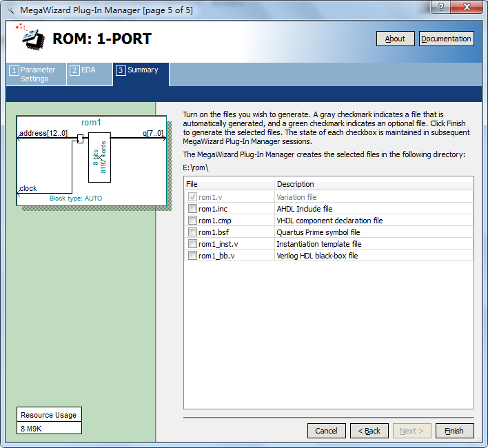Open the Documentation button

pyautogui.click(x=446, y=39)
